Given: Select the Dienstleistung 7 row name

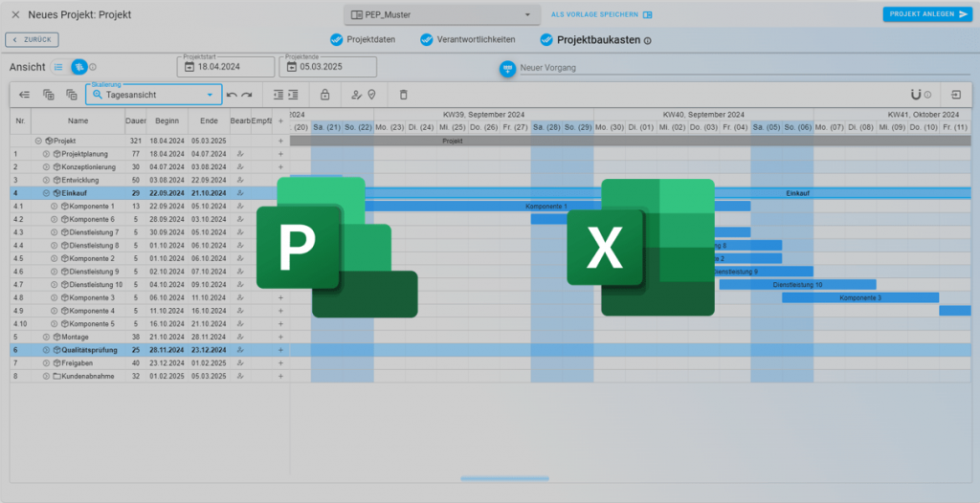Looking at the screenshot, I should click(95, 232).
